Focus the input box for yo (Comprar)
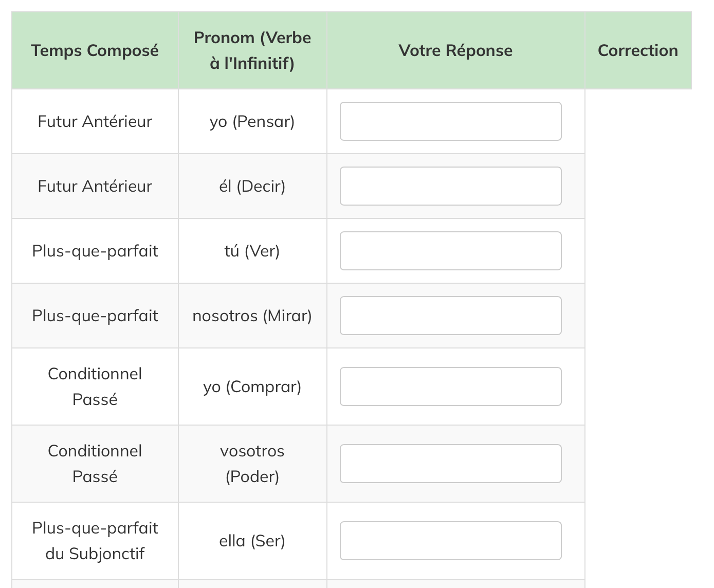 [450, 387]
